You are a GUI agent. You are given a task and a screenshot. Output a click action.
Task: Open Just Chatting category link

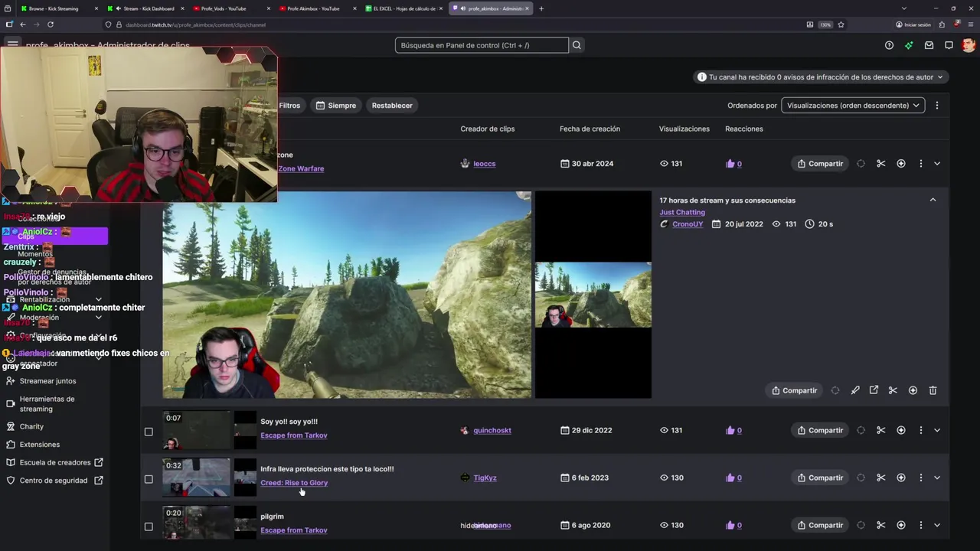pyautogui.click(x=682, y=212)
